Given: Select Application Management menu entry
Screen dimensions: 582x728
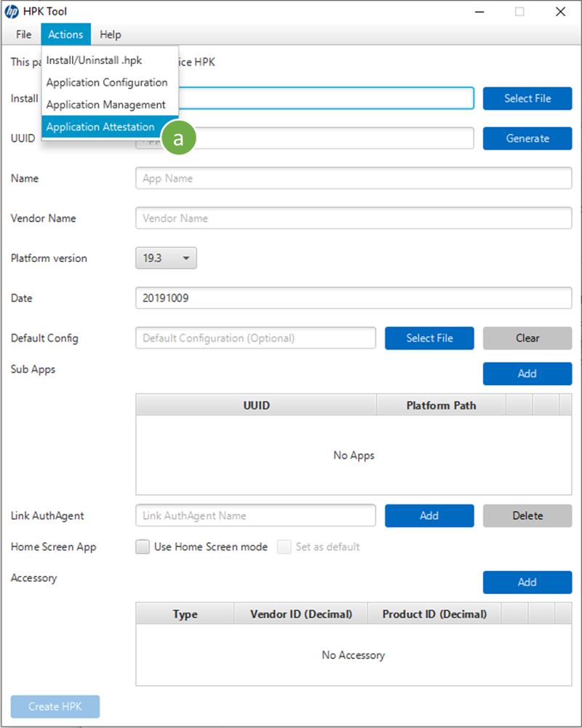Looking at the screenshot, I should 110,105.
